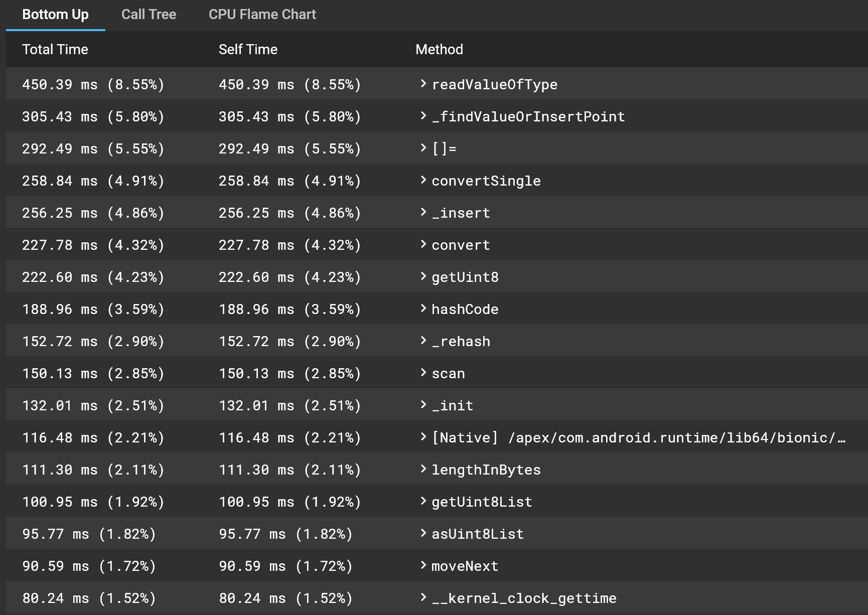The height and width of the screenshot is (615, 868).
Task: Switch to the Call Tree tab
Action: (149, 14)
